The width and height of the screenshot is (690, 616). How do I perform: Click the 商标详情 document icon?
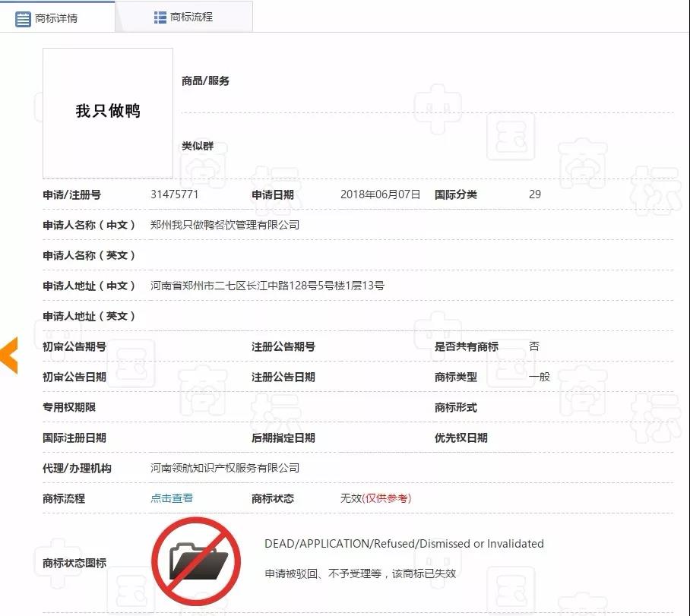[x=23, y=19]
